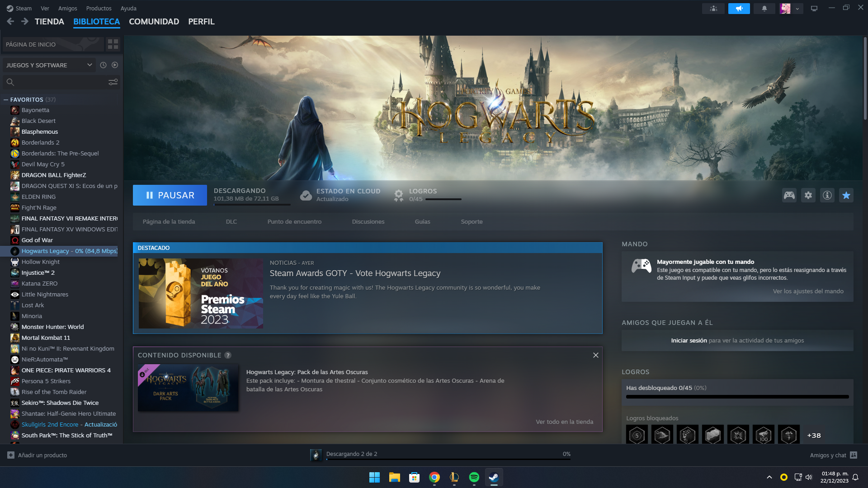Open Spotify from the taskbar
868x488 pixels.
[x=474, y=477]
